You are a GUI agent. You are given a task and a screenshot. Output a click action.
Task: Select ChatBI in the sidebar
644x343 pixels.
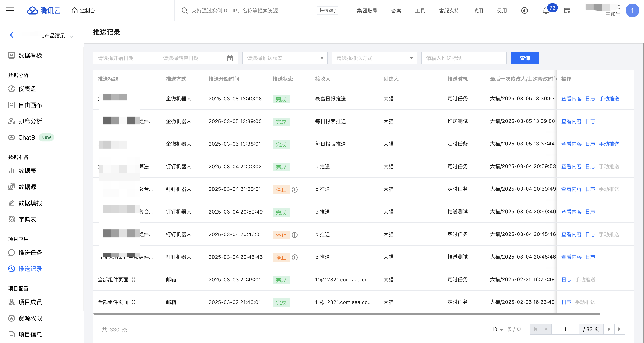pyautogui.click(x=28, y=138)
